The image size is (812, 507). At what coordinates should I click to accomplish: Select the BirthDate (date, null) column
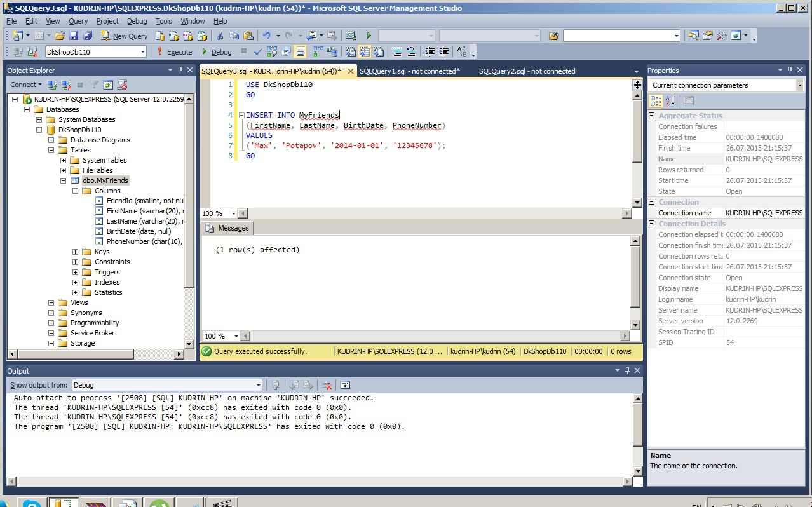139,231
